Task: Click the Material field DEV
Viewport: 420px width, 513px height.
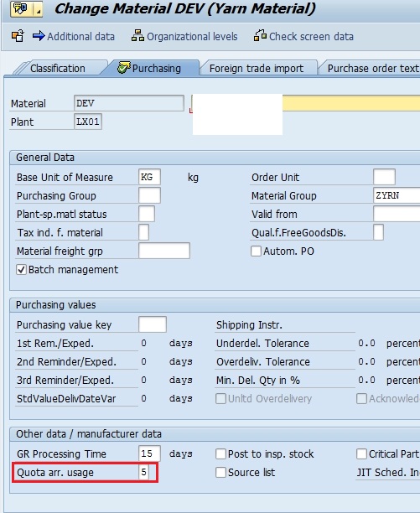Action: point(129,103)
